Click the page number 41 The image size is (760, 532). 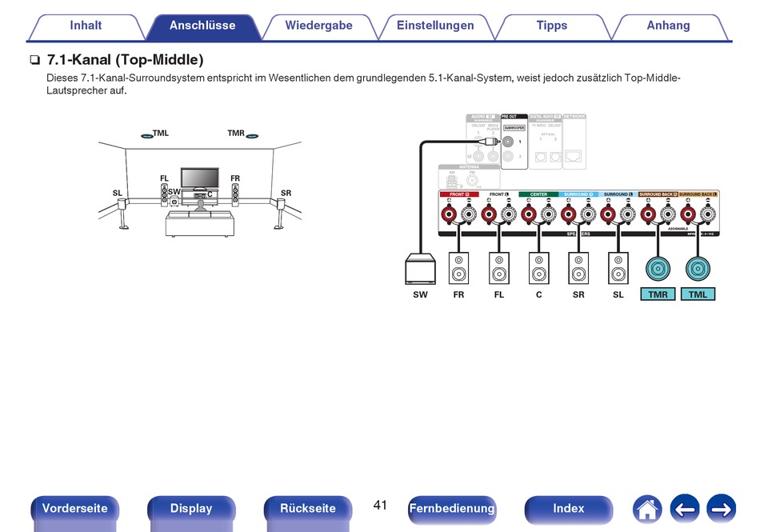coord(380,506)
